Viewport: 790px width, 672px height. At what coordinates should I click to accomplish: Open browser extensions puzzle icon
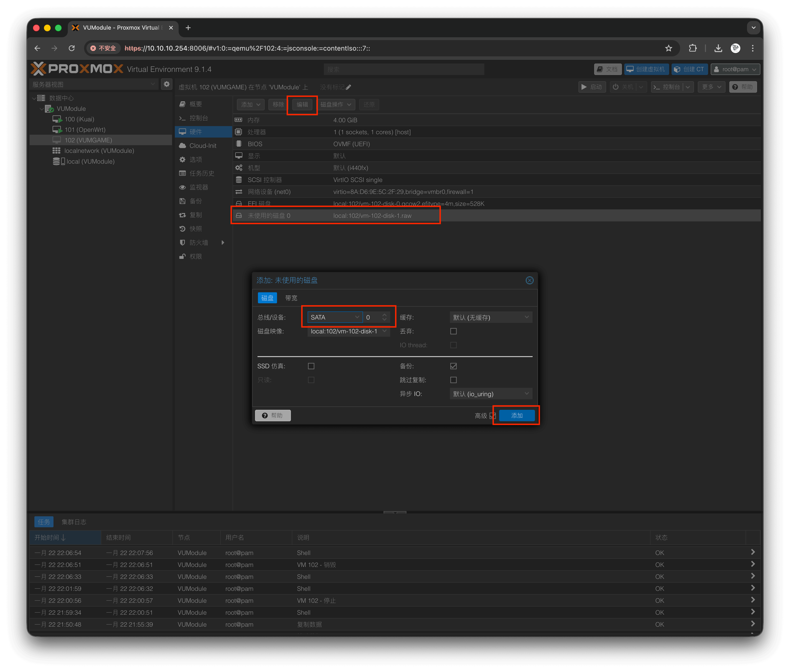coord(693,48)
